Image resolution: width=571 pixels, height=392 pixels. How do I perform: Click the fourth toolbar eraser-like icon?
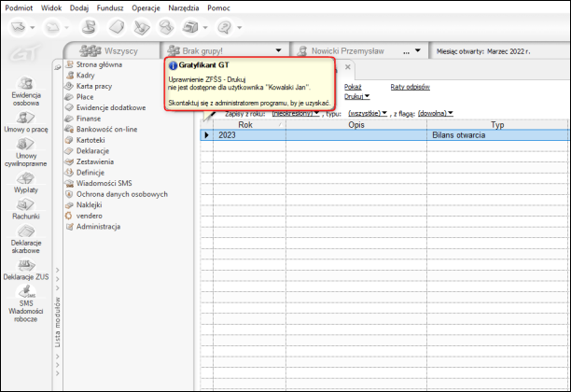click(x=117, y=27)
